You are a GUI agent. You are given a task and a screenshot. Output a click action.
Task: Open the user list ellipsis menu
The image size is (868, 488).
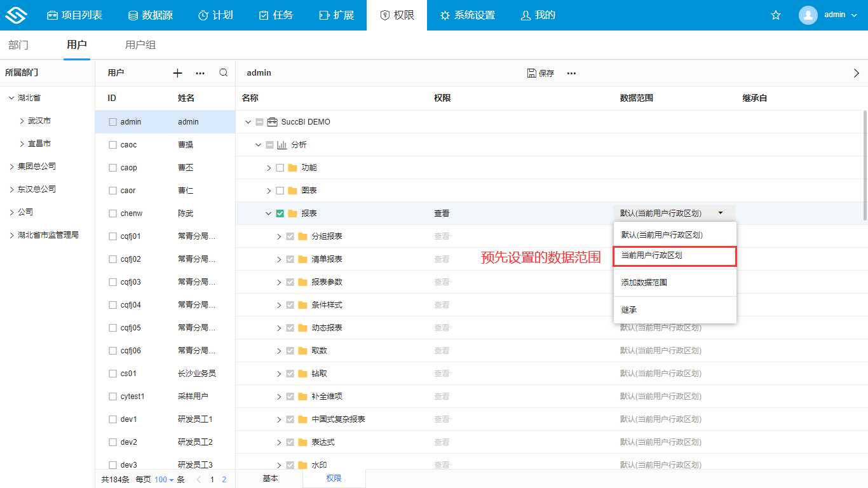coord(200,73)
